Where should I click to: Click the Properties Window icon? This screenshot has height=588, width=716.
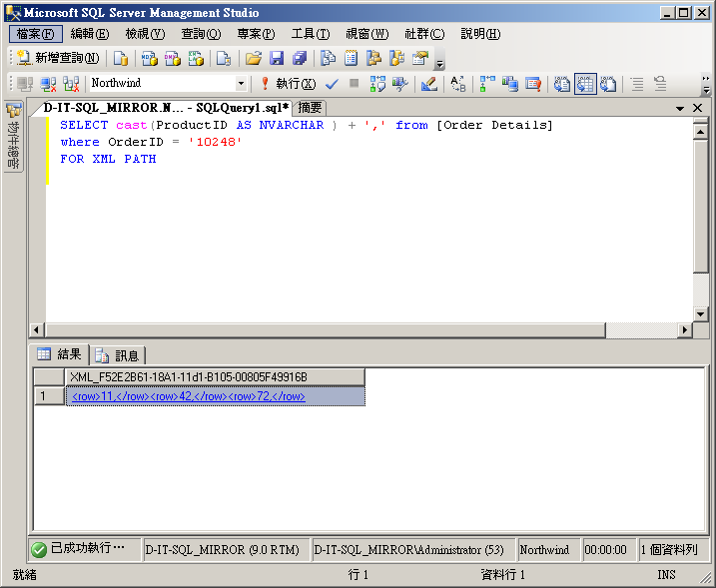[420, 58]
